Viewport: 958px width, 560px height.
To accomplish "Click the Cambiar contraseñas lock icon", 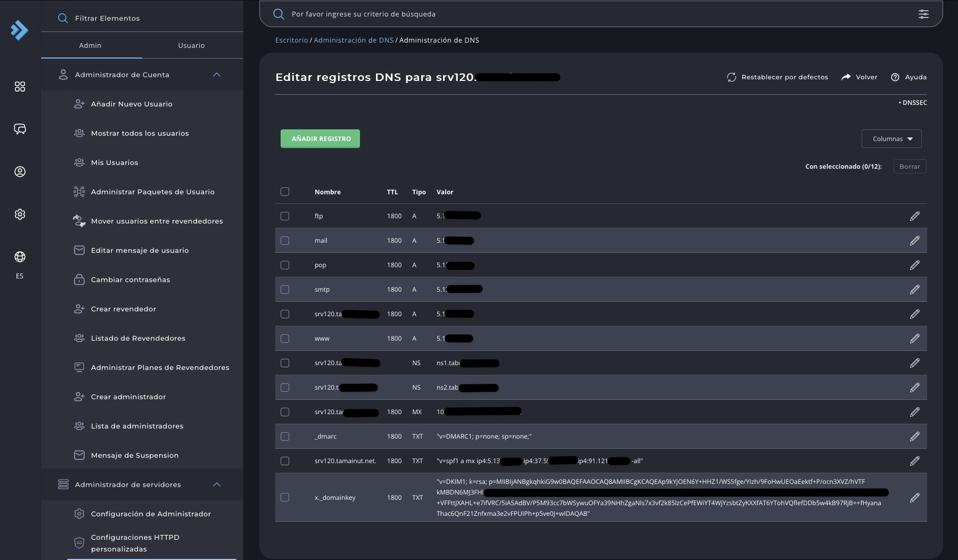I will click(79, 279).
